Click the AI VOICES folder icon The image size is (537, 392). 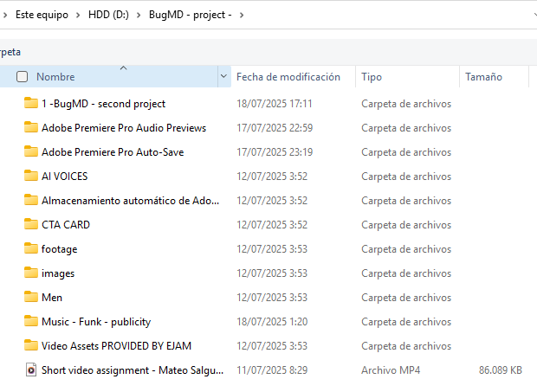click(x=31, y=176)
